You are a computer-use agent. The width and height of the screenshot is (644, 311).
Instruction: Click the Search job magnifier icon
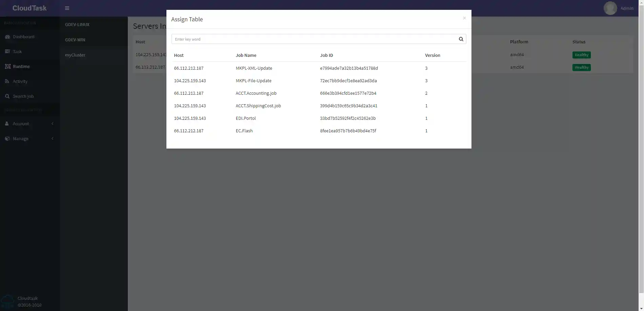(7, 96)
